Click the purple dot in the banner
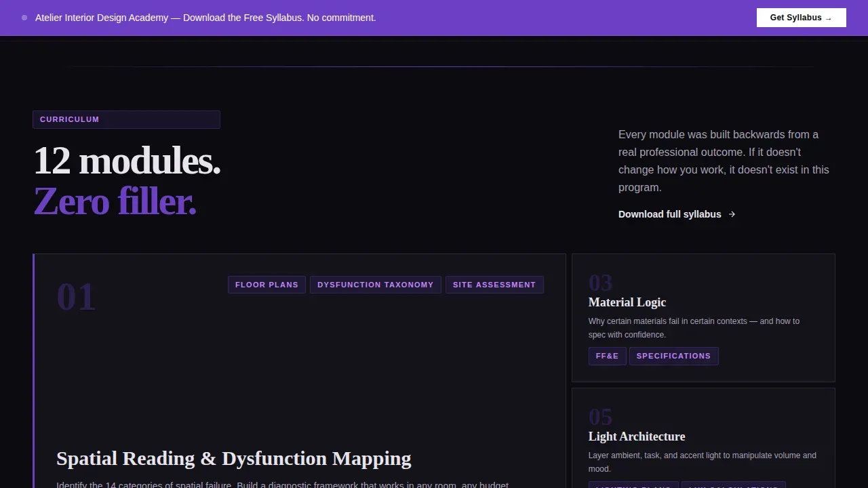Viewport: 868px width, 488px height. pos(24,18)
